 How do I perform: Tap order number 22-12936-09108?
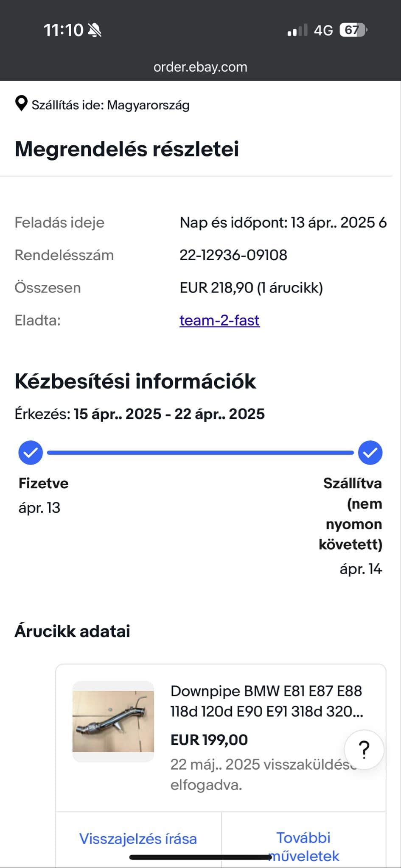[233, 255]
